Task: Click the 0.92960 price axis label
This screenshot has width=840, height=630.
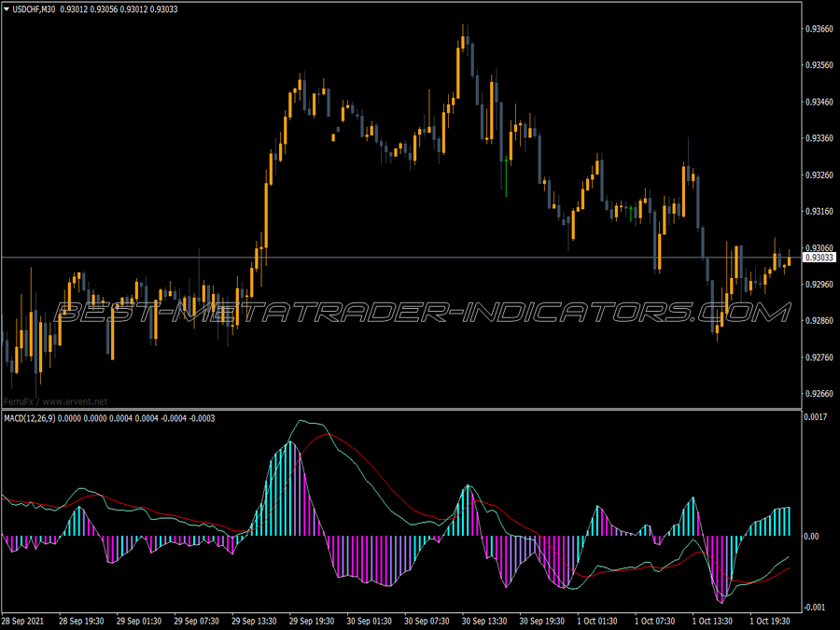Action: [819, 285]
